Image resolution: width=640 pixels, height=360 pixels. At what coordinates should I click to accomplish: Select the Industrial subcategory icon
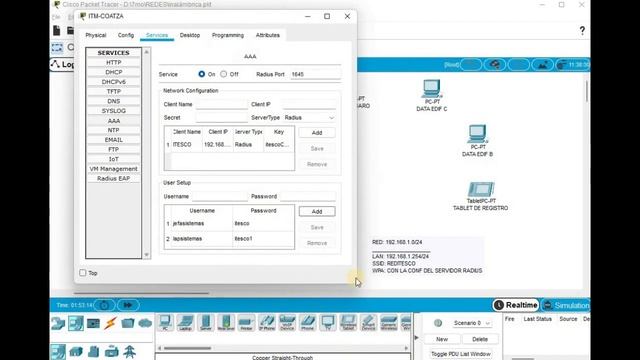(111, 351)
